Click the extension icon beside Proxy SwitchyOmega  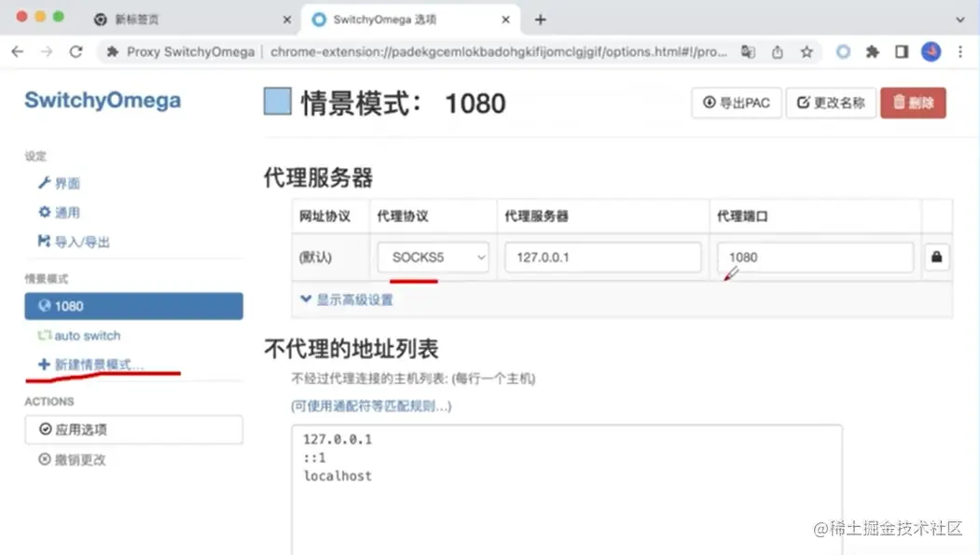113,52
